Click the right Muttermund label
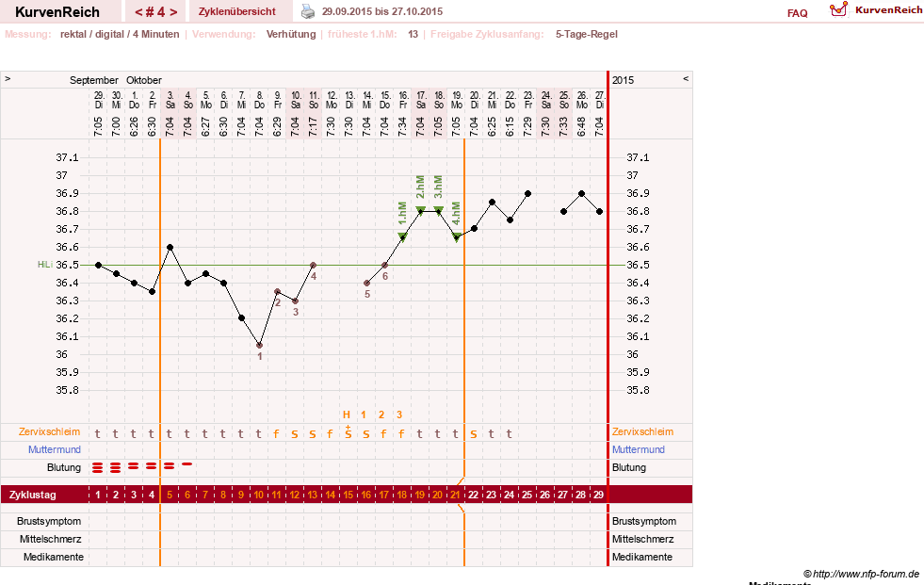 click(639, 449)
